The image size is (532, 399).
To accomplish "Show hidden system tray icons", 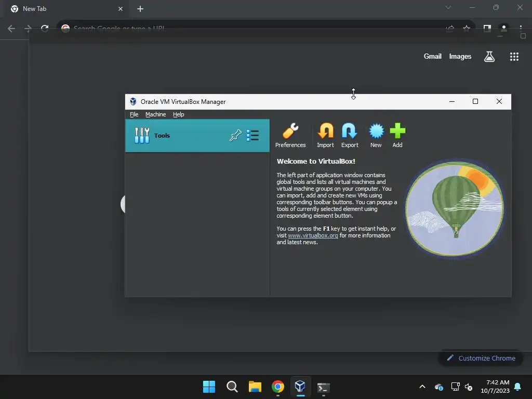I will 422,387.
